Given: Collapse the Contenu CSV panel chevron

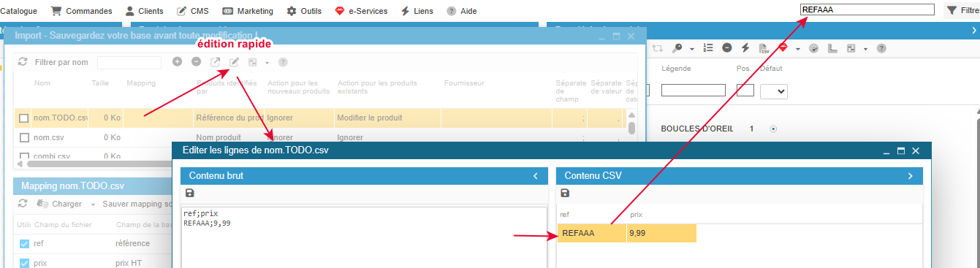Looking at the screenshot, I should point(911,176).
